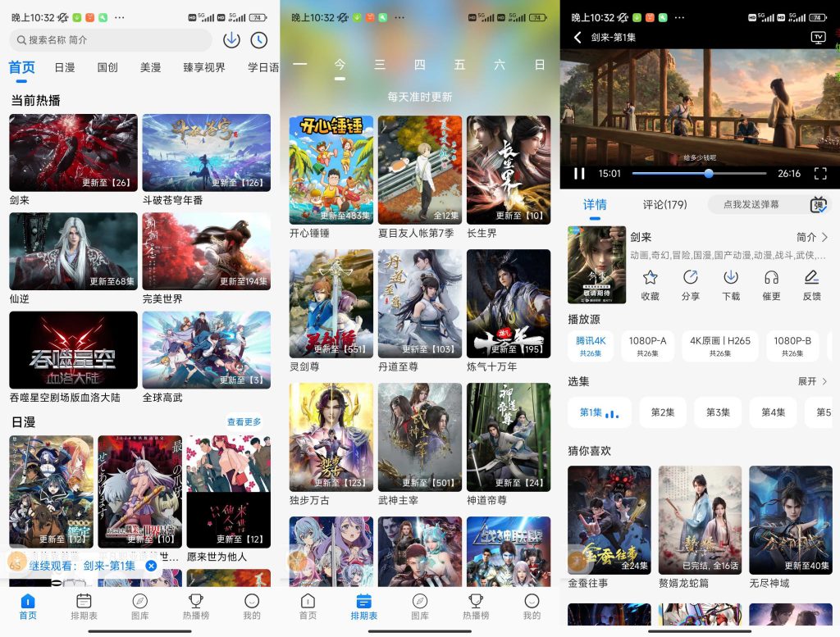Expand the 简介 description chevron
Screen dimensions: 840x637
[824, 237]
